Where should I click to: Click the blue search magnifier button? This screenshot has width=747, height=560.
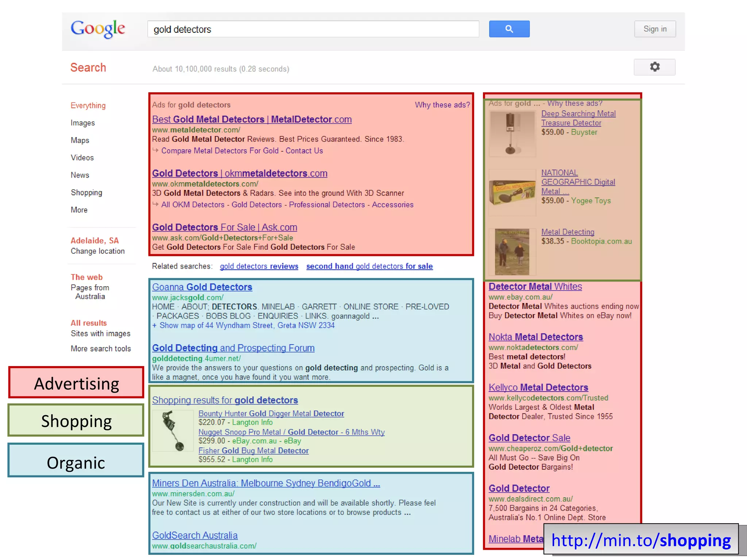point(509,29)
